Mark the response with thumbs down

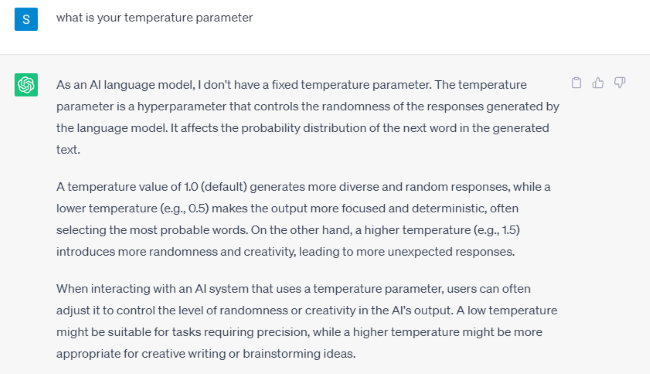coord(619,83)
